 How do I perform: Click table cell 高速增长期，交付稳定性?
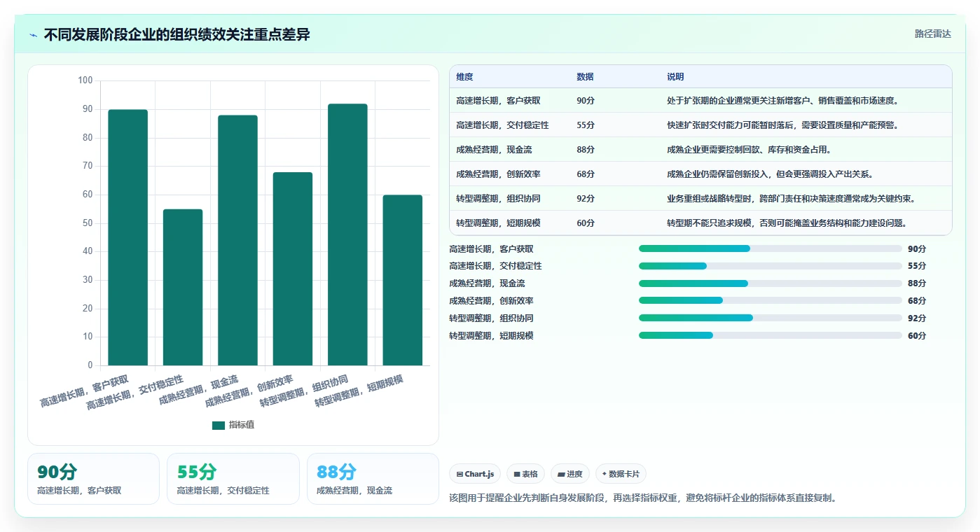click(502, 125)
